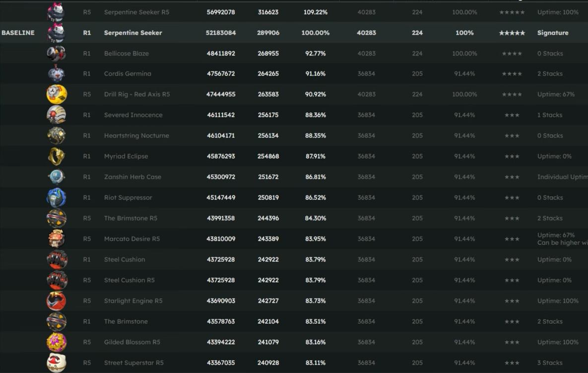
Task: Select the Bellicose Blaze engine icon
Action: click(x=56, y=53)
